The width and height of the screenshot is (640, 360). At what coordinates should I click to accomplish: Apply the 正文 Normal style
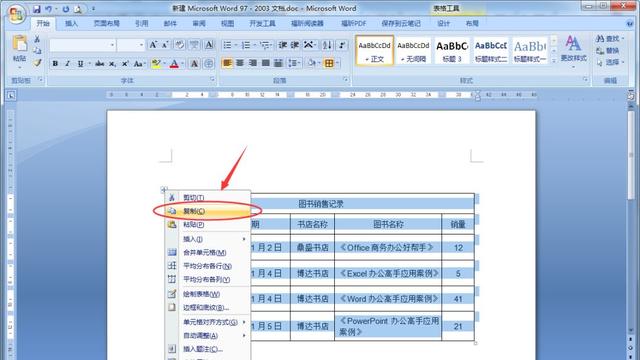click(375, 50)
